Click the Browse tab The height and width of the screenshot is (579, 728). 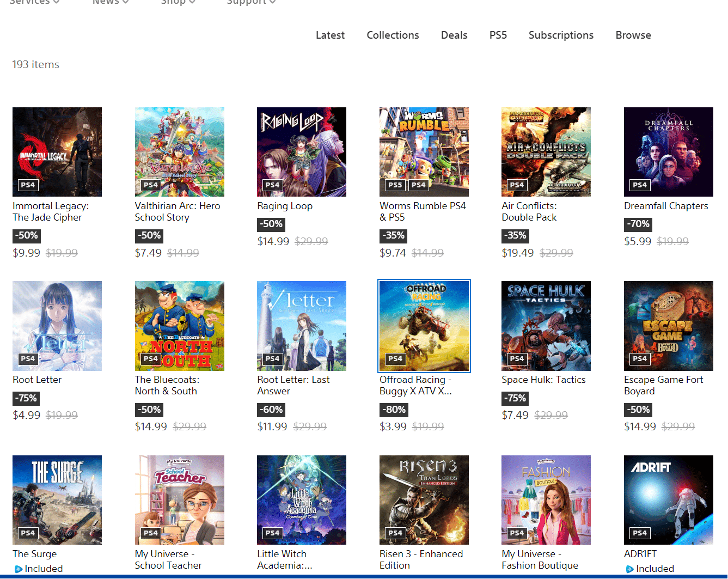(633, 35)
